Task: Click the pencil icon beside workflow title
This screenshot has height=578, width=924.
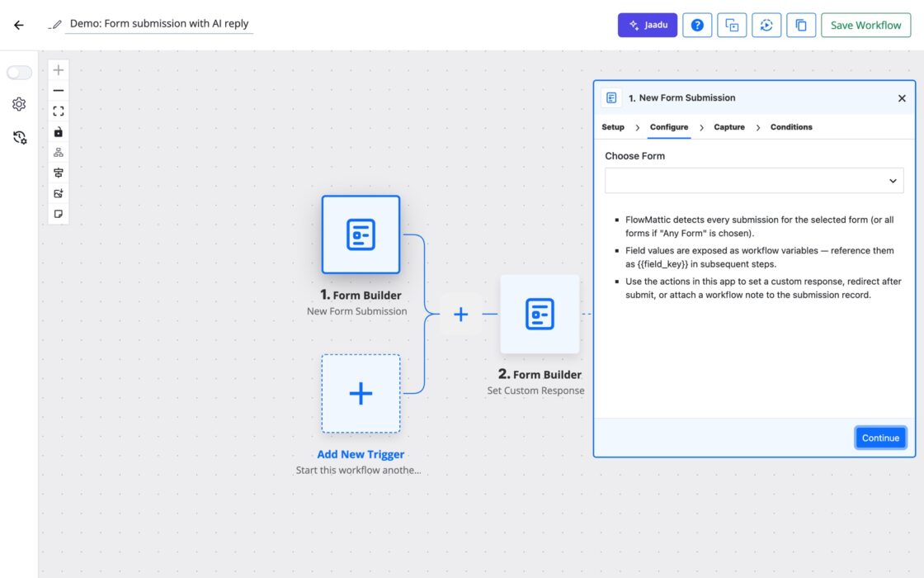Action: click(x=54, y=24)
